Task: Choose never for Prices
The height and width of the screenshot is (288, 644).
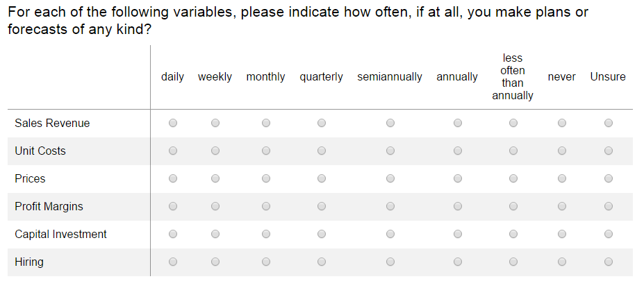Action: pyautogui.click(x=562, y=178)
